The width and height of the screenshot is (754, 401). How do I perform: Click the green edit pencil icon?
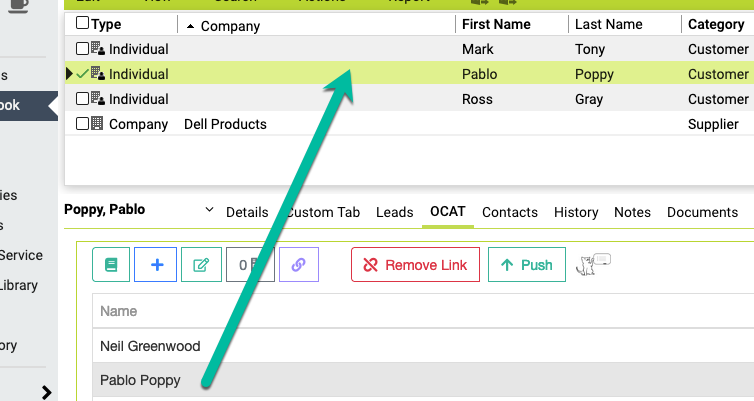[x=201, y=265]
